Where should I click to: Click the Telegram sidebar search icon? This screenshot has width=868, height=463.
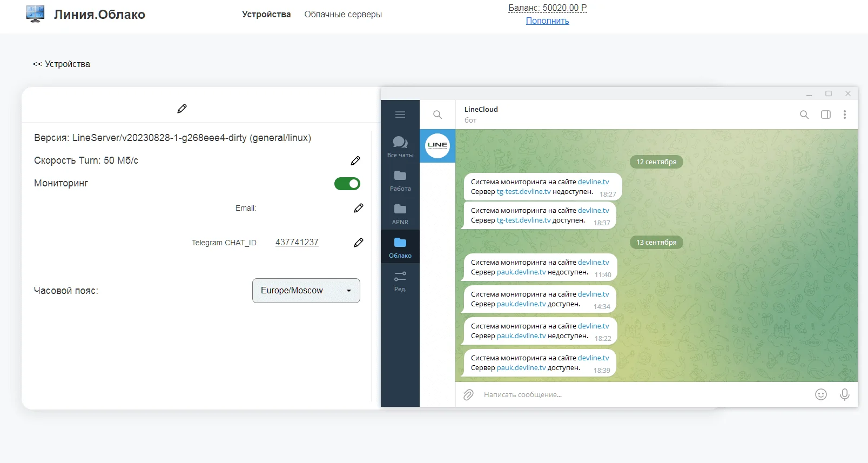(x=438, y=115)
